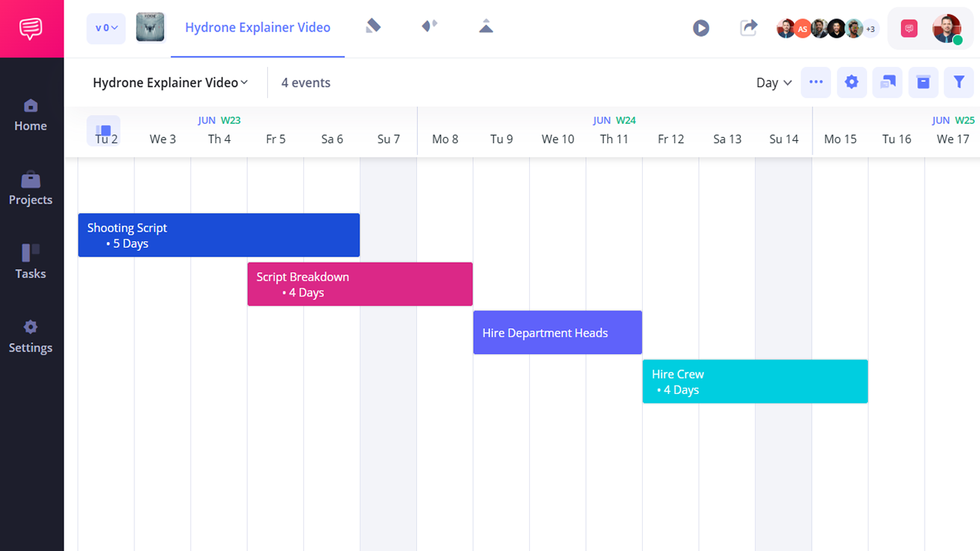
Task: Click the AS collaborator avatar
Action: click(x=802, y=29)
